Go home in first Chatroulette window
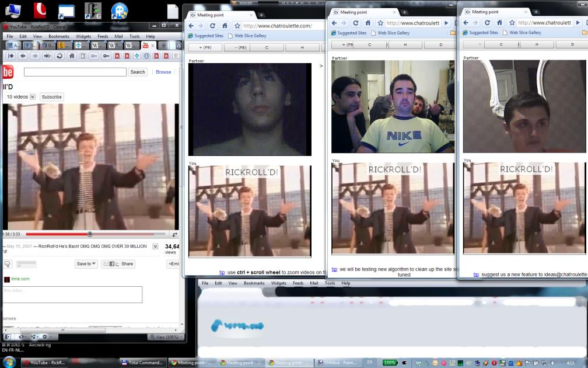This screenshot has width=588, height=368. [x=225, y=26]
